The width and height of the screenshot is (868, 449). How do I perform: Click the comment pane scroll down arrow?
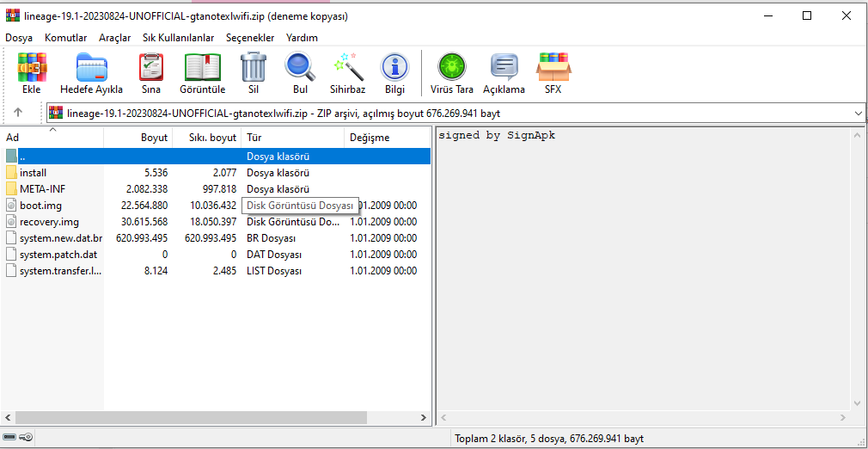click(x=858, y=403)
